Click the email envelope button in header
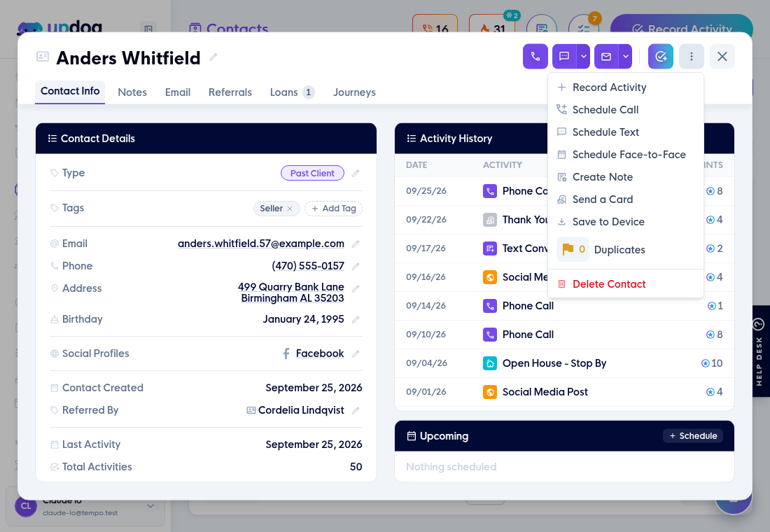The image size is (770, 532). (x=606, y=57)
